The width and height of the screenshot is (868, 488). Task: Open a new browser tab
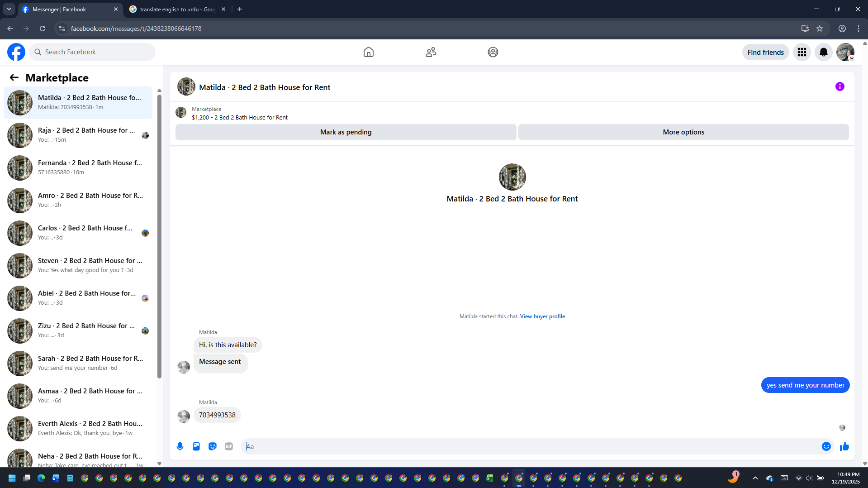(240, 9)
